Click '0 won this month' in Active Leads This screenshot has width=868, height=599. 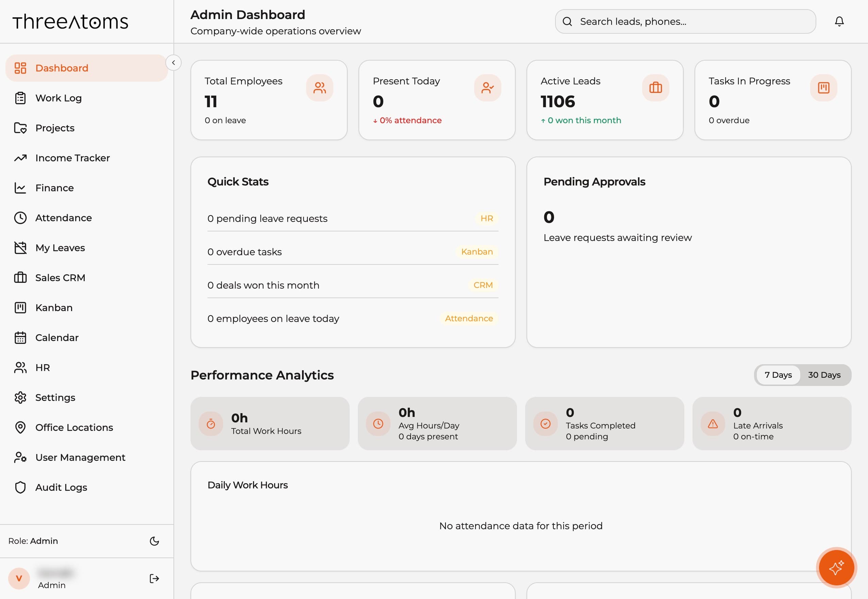point(584,120)
